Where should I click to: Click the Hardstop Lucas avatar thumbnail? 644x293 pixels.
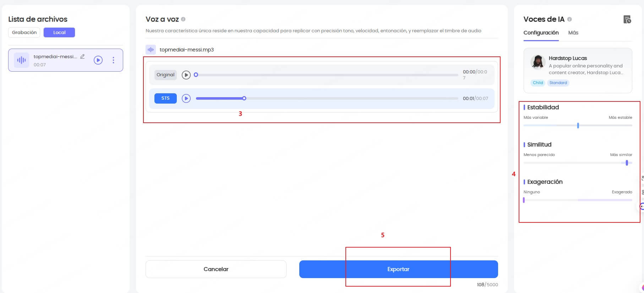[538, 62]
